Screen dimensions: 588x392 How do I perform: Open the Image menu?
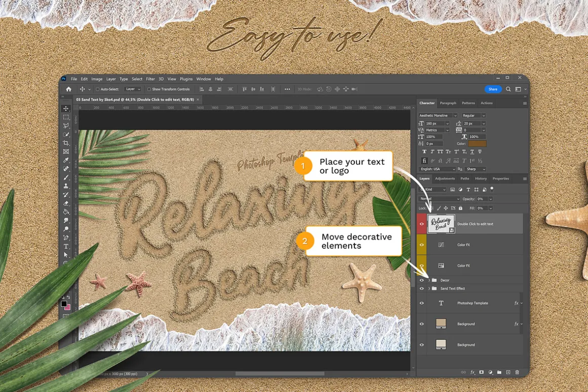coord(97,79)
